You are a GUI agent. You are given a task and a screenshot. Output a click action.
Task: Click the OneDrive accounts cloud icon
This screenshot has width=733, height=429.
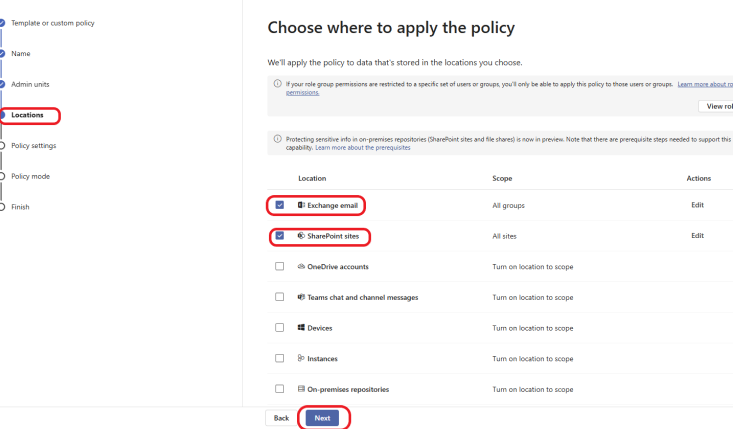(301, 266)
